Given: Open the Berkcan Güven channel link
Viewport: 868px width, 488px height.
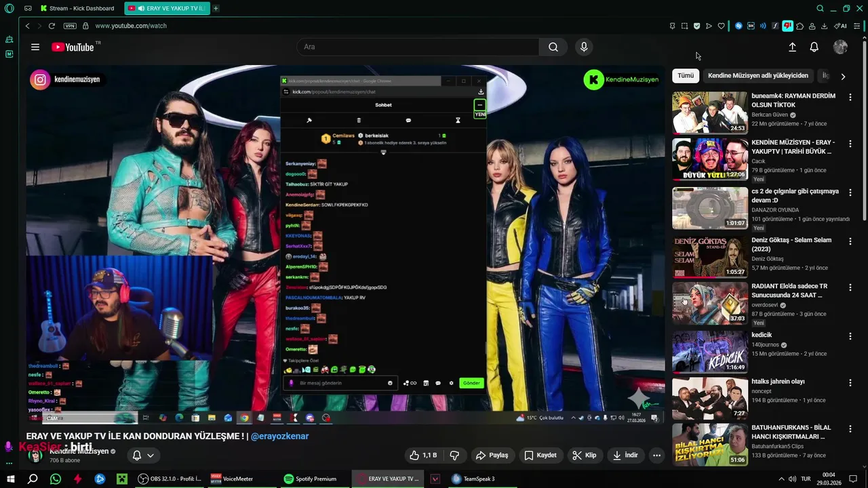Looking at the screenshot, I should pos(770,115).
